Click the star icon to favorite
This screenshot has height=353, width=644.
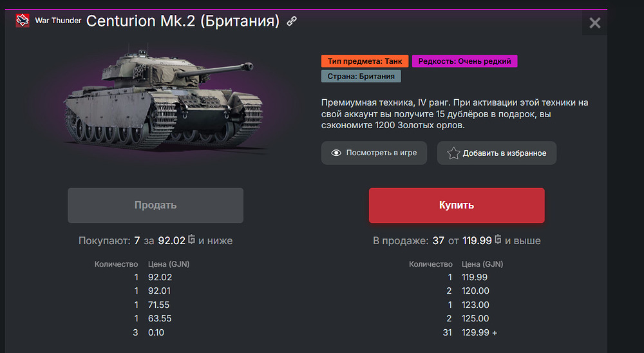(453, 153)
